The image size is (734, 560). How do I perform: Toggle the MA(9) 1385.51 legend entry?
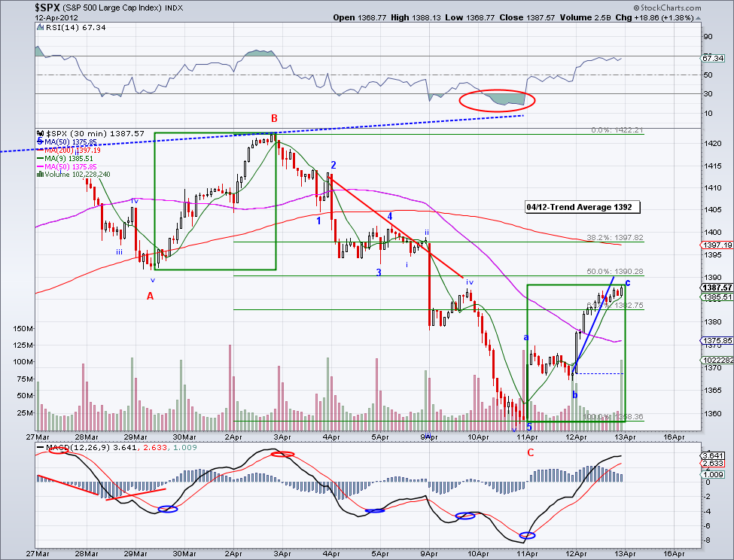[x=68, y=158]
